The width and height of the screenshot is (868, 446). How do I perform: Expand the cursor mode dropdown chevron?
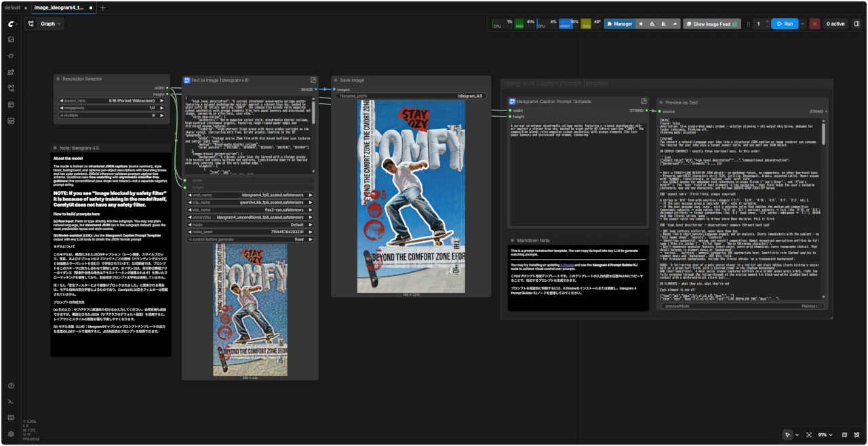click(x=796, y=434)
